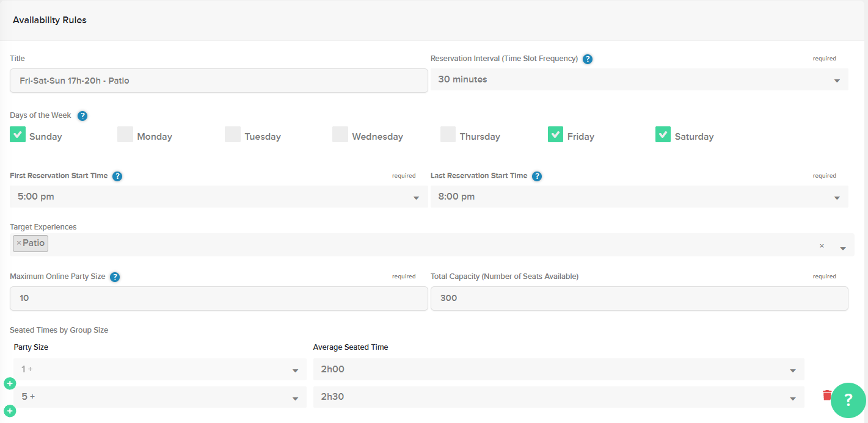868x423 pixels.
Task: Expand the First Reservation Start Time dropdown
Action: point(417,197)
